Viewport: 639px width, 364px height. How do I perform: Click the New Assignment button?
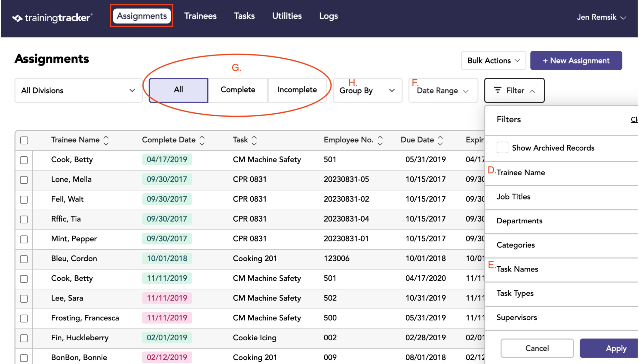(x=576, y=60)
